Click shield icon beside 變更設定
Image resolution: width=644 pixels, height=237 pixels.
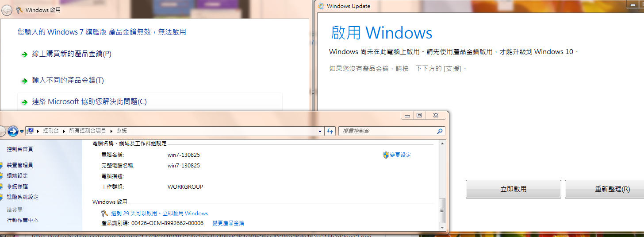click(x=386, y=155)
